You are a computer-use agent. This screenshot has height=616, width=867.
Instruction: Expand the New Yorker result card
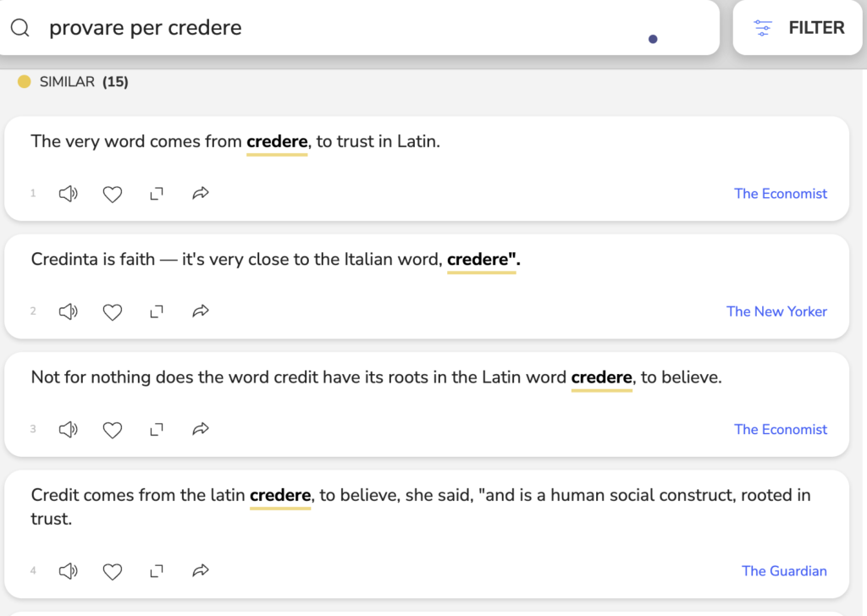coord(157,311)
